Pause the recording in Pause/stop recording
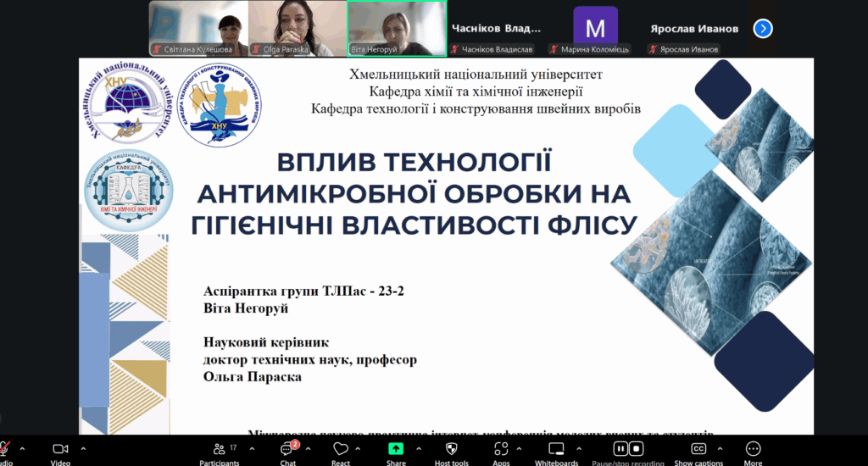The image size is (868, 466). click(620, 449)
